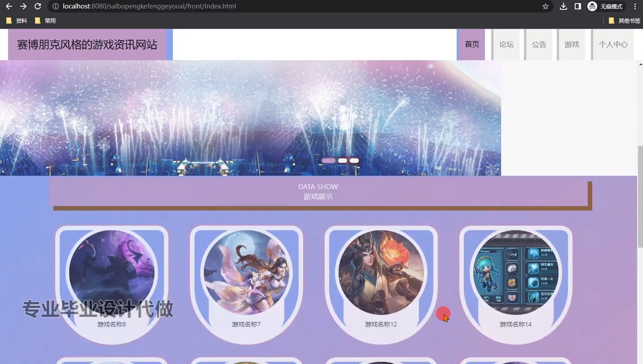
Task: Open 游戏 navigation tab
Action: (572, 45)
